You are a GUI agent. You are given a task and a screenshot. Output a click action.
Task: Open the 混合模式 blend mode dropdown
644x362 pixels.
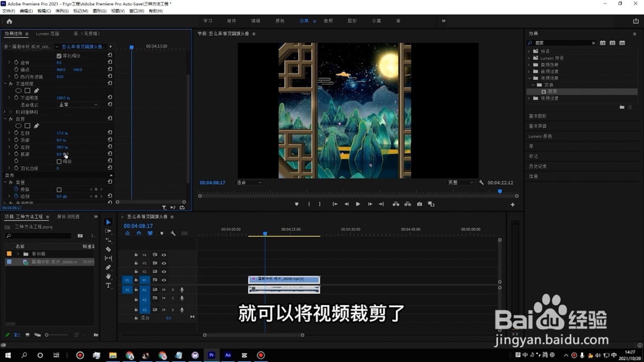click(78, 105)
